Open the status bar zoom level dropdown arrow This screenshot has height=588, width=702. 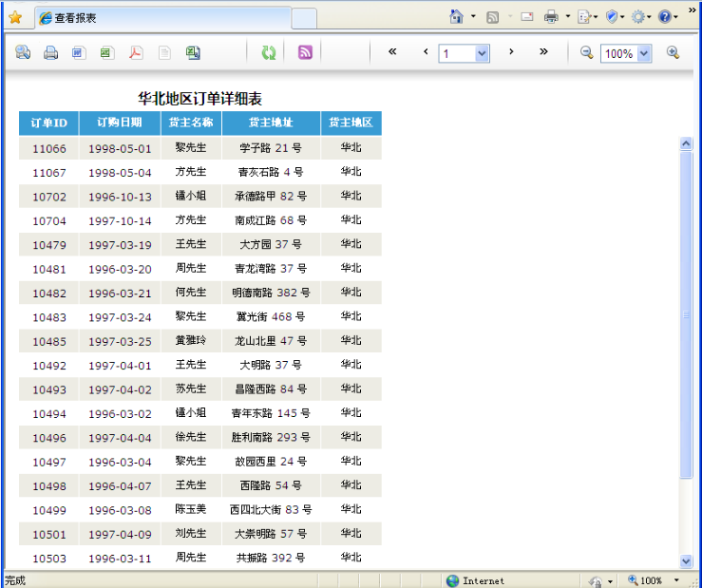pos(676,580)
